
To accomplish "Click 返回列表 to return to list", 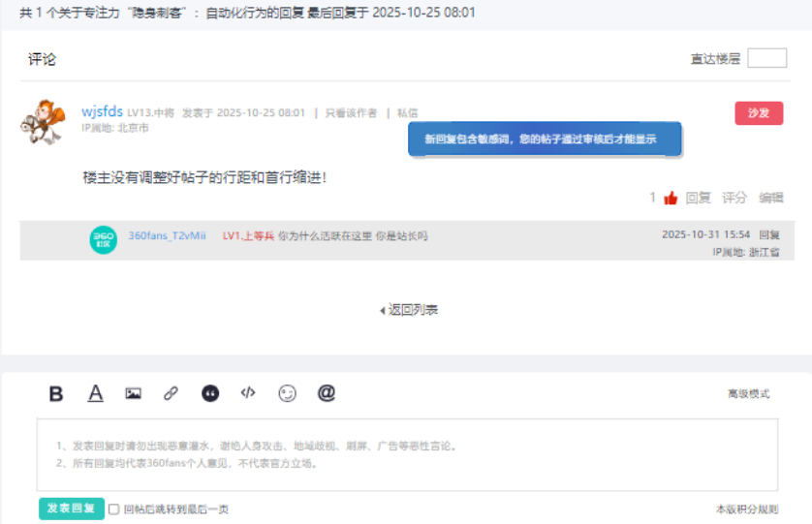I will (x=409, y=310).
